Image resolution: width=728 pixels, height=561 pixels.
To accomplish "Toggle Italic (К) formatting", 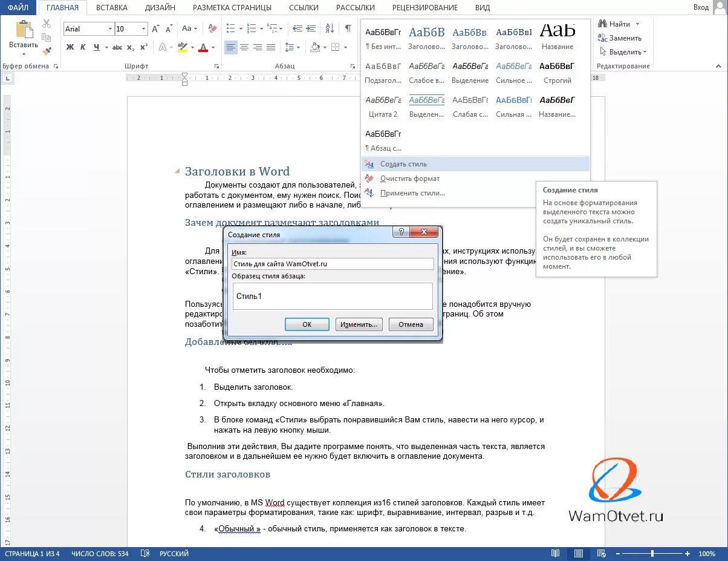I will click(83, 47).
